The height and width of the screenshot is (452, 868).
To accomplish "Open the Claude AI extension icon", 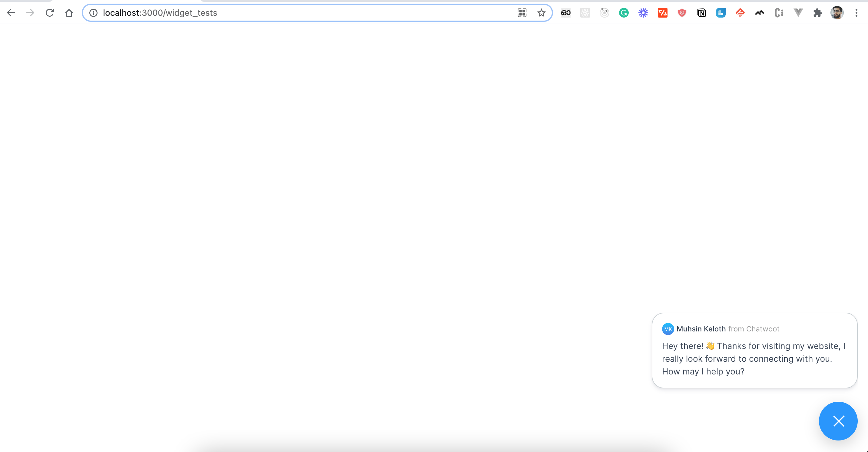I will 644,13.
